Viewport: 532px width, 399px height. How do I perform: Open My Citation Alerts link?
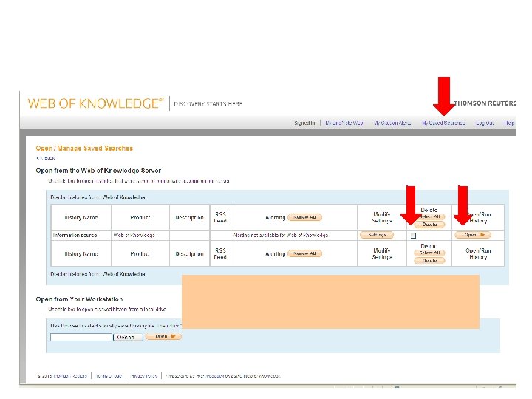point(392,123)
